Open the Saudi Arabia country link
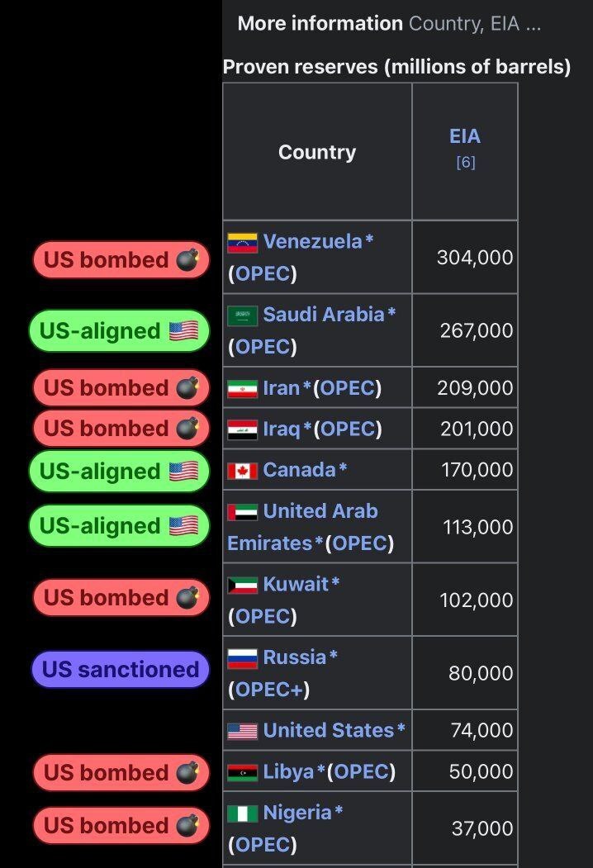The height and width of the screenshot is (868, 593). (324, 314)
